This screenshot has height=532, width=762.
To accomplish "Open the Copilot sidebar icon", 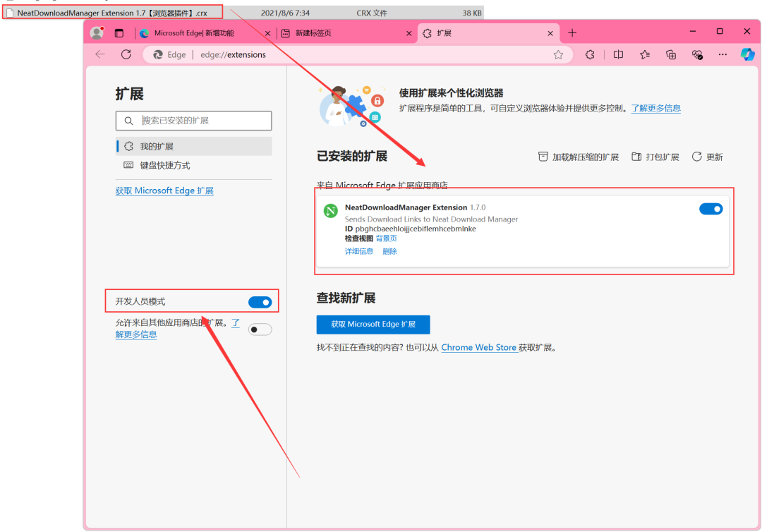I will click(747, 54).
